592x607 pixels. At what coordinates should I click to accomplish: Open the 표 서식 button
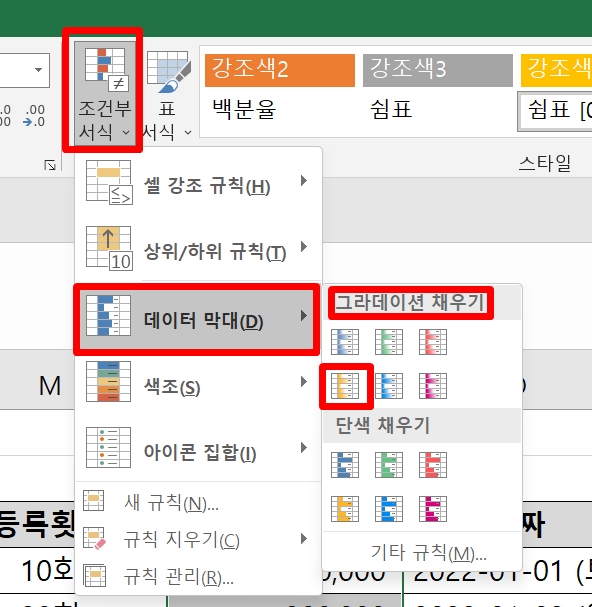[168, 95]
